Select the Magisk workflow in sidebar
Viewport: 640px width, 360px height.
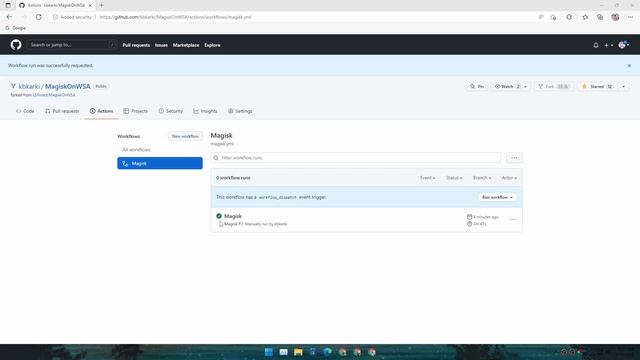coord(160,163)
